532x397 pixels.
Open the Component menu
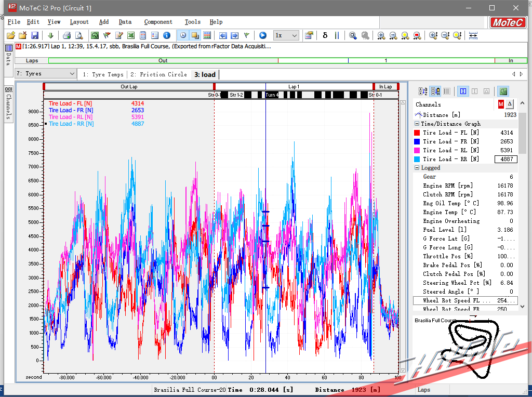coord(158,22)
